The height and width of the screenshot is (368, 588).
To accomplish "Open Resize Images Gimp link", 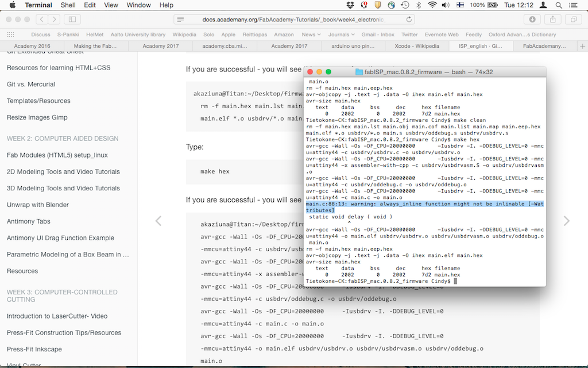I will (37, 117).
